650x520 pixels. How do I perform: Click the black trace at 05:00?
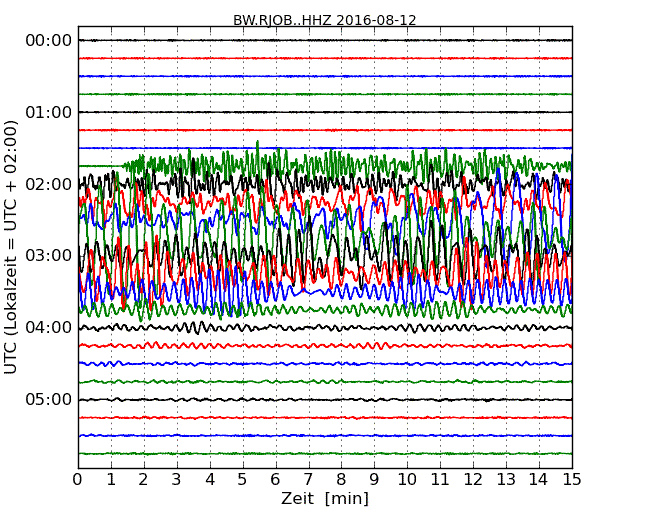click(325, 400)
